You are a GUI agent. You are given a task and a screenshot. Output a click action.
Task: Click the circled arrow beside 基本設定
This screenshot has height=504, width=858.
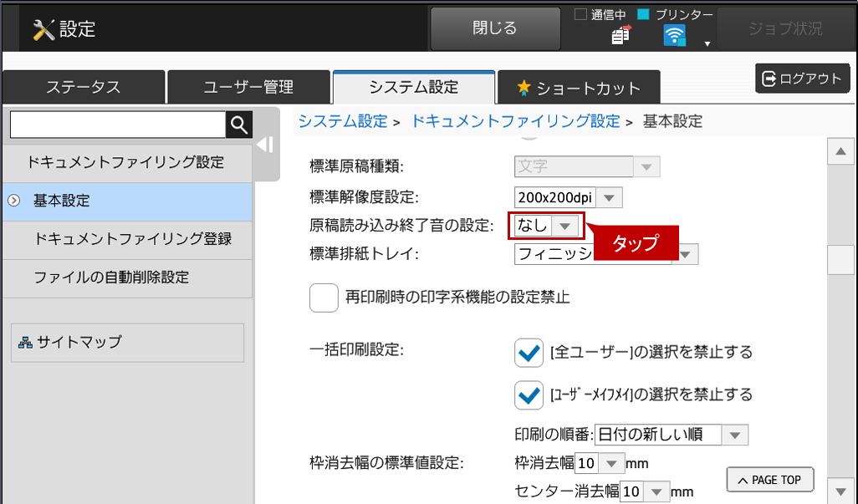click(14, 201)
